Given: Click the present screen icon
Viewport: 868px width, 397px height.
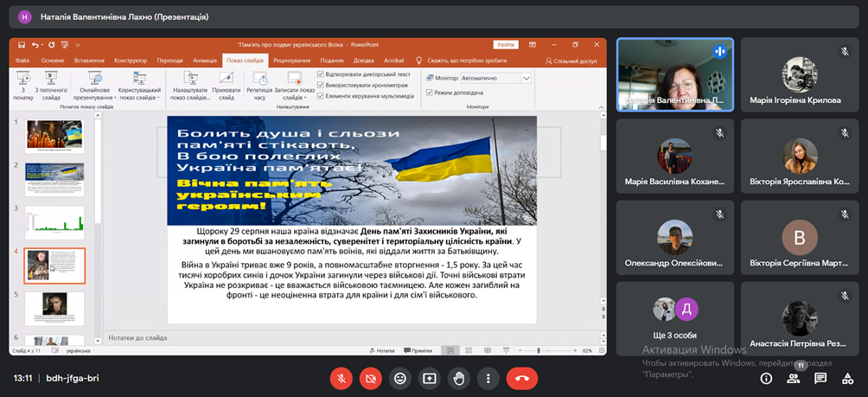Looking at the screenshot, I should point(429,378).
